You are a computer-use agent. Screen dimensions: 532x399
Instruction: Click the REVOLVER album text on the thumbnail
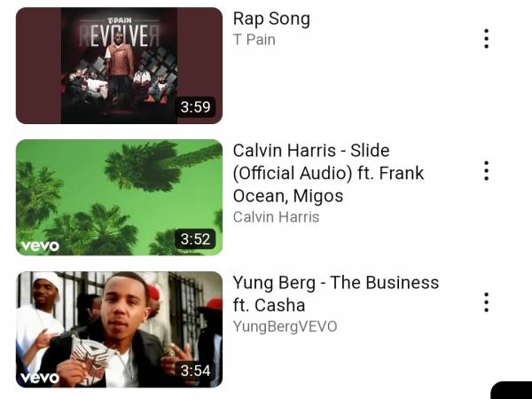pyautogui.click(x=119, y=36)
